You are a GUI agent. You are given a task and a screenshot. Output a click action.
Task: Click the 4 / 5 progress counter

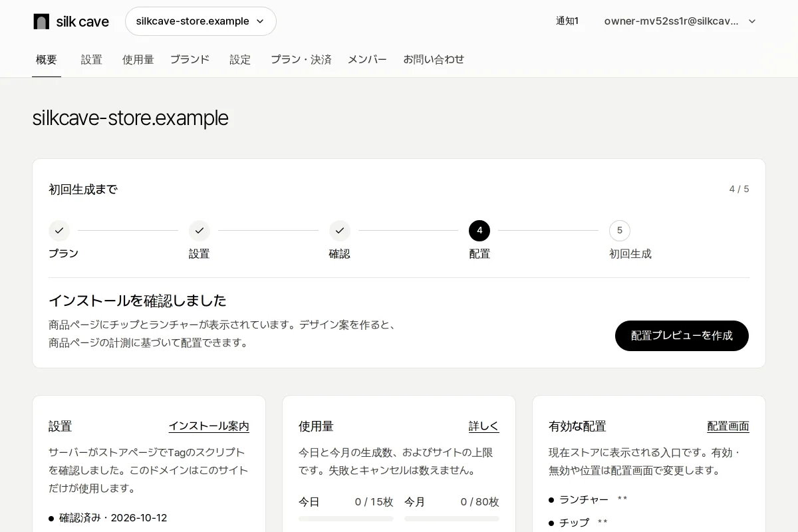pos(739,190)
